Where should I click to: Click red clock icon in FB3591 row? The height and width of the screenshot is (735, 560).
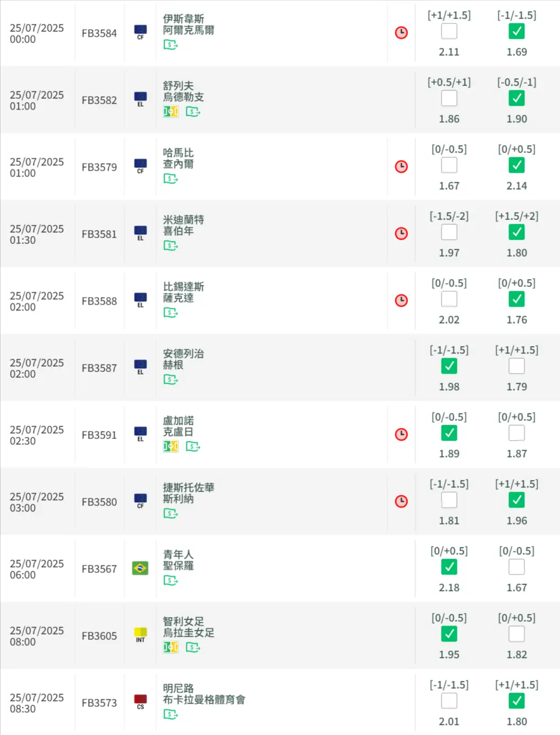pos(401,435)
